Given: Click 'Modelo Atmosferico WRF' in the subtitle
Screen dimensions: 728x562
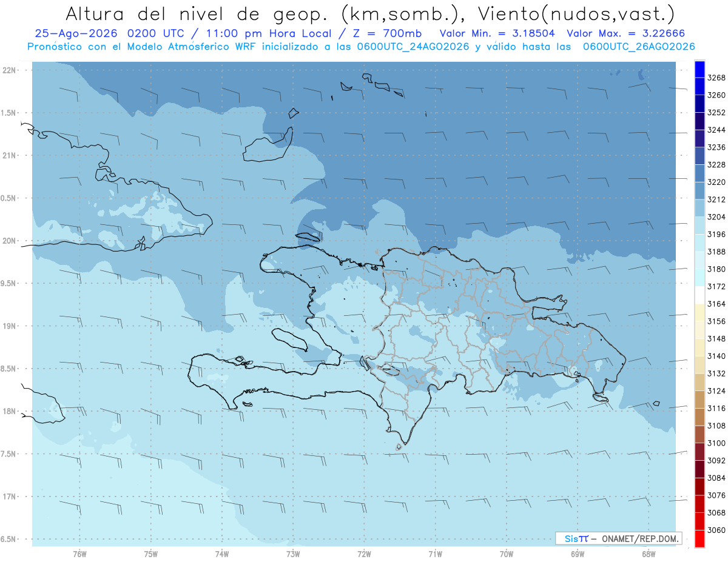Looking at the screenshot, I should (x=192, y=47).
